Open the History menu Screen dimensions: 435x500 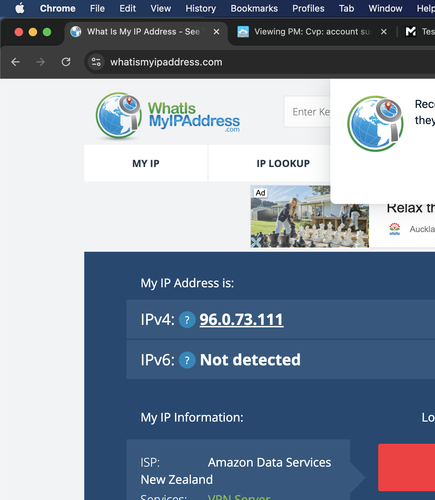pyautogui.click(x=201, y=8)
